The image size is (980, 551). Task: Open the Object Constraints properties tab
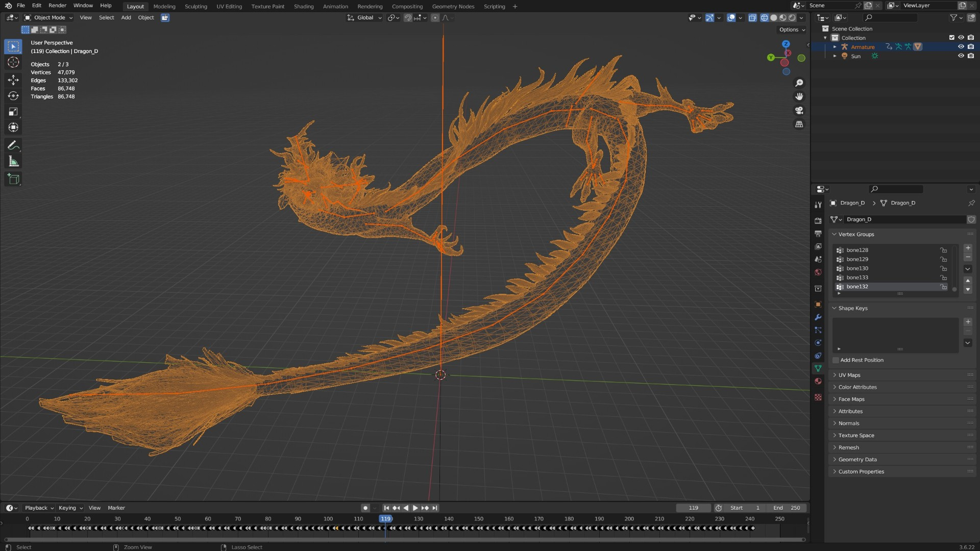pyautogui.click(x=818, y=356)
